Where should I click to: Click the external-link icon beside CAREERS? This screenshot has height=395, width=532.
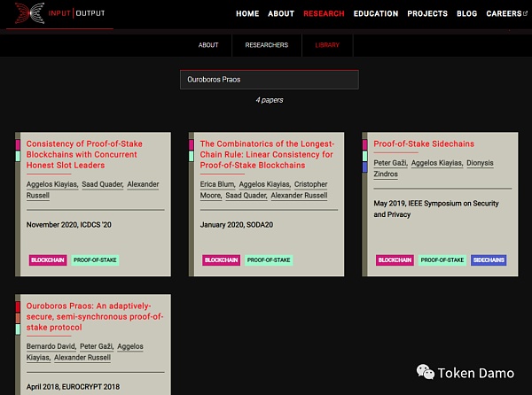click(525, 13)
